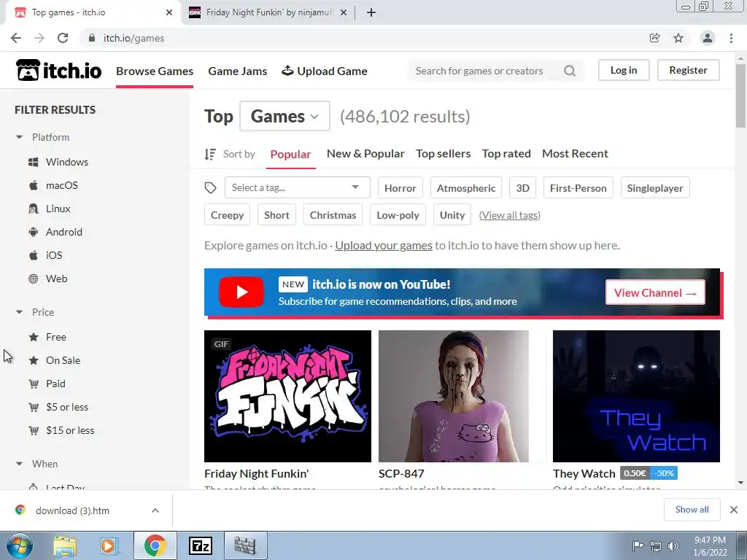747x560 pixels.
Task: Open the Select a tag dropdown
Action: [x=298, y=187]
